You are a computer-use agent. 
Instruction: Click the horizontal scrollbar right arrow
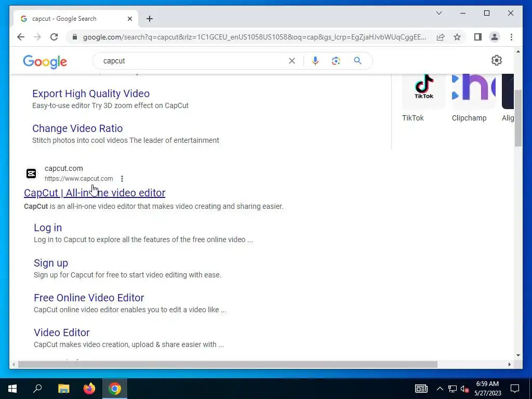pyautogui.click(x=509, y=364)
